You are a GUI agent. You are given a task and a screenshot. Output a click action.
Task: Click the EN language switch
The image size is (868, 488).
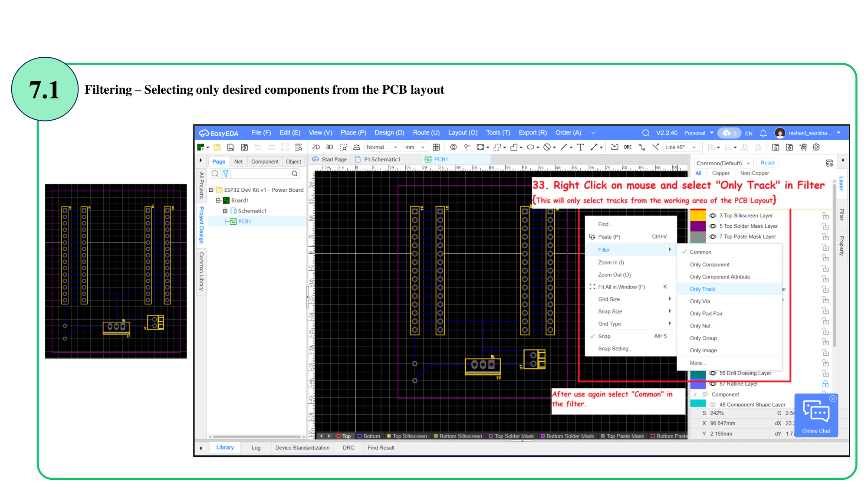pos(749,133)
